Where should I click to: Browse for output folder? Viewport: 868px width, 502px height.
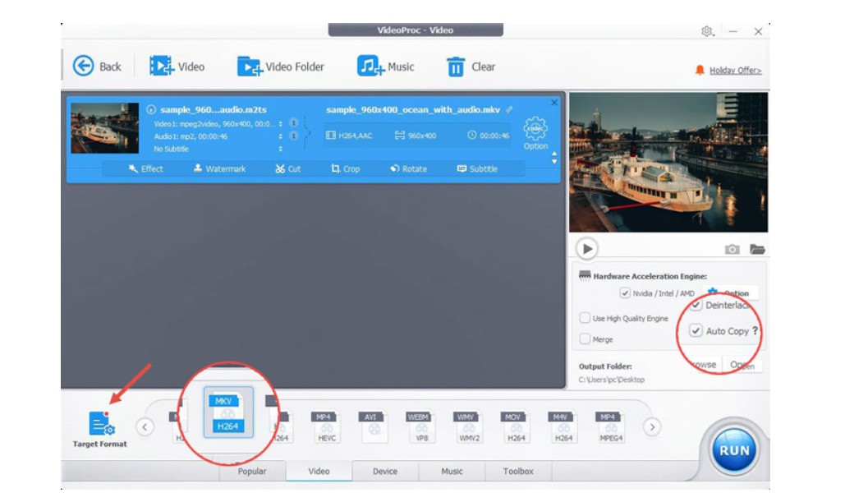tap(704, 365)
